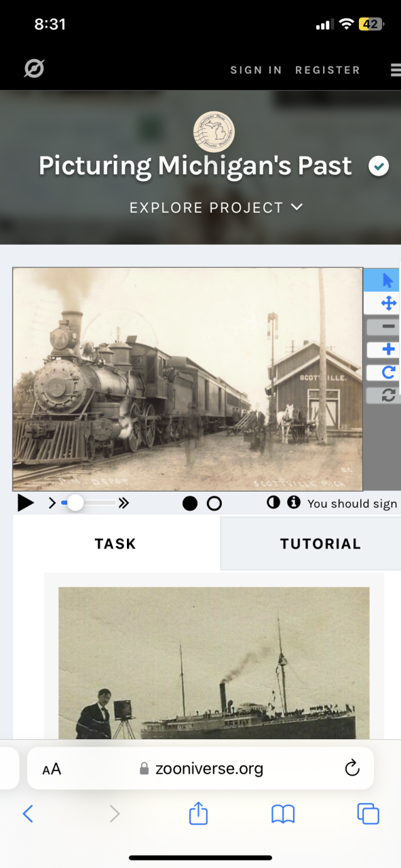Select the second frame hollow dot
Screen dimensions: 401x868
[x=214, y=503]
